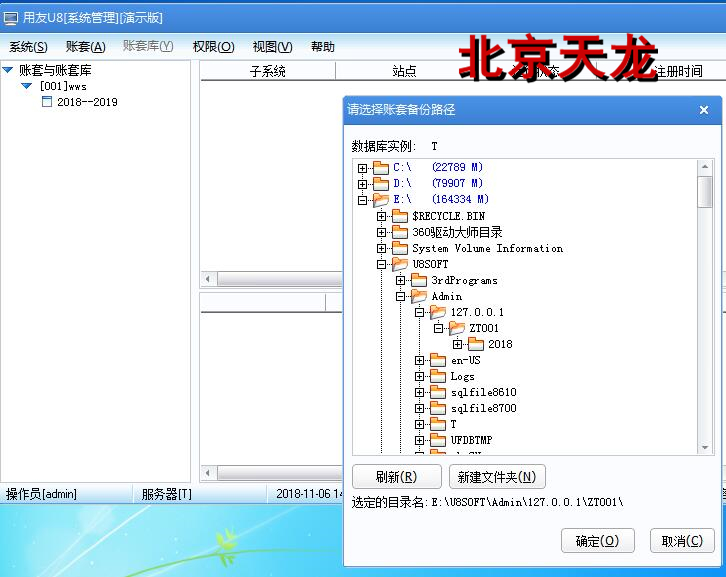This screenshot has height=577, width=726.
Task: Click the ZT001 folder icon
Action: 457,328
